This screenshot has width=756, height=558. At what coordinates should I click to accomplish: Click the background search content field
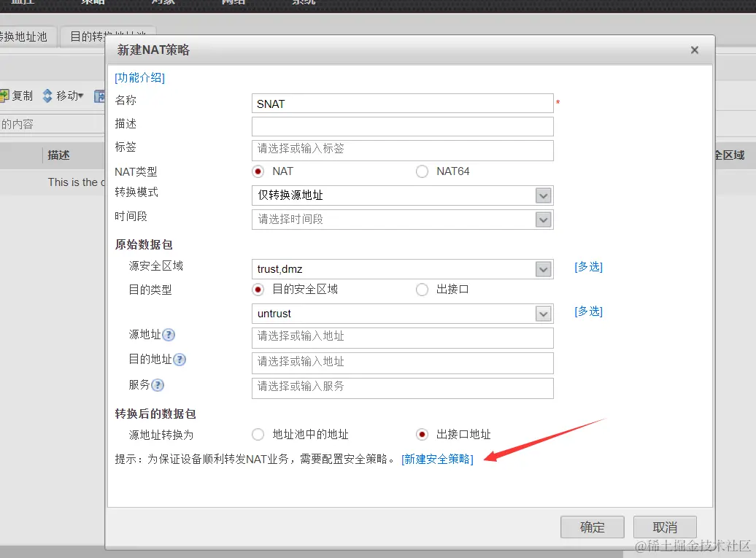tap(52, 124)
